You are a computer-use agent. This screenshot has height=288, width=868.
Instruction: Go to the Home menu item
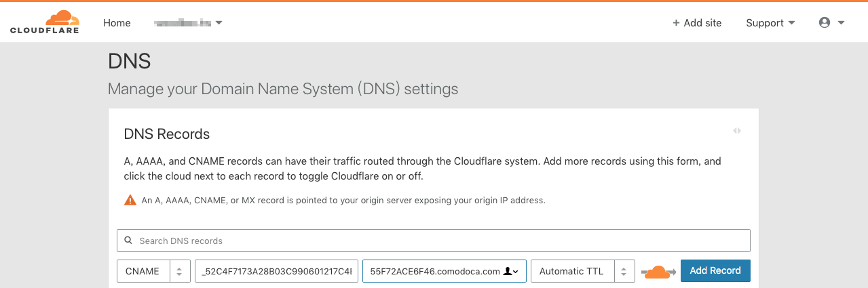tap(117, 23)
